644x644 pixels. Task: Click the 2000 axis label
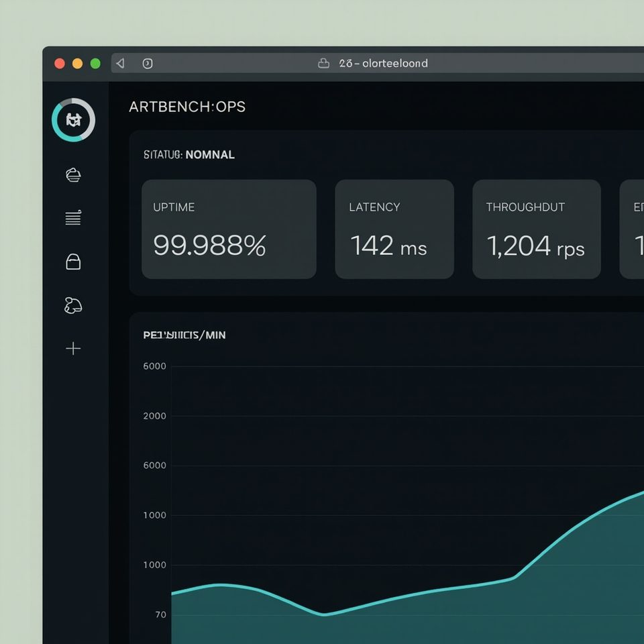[155, 416]
